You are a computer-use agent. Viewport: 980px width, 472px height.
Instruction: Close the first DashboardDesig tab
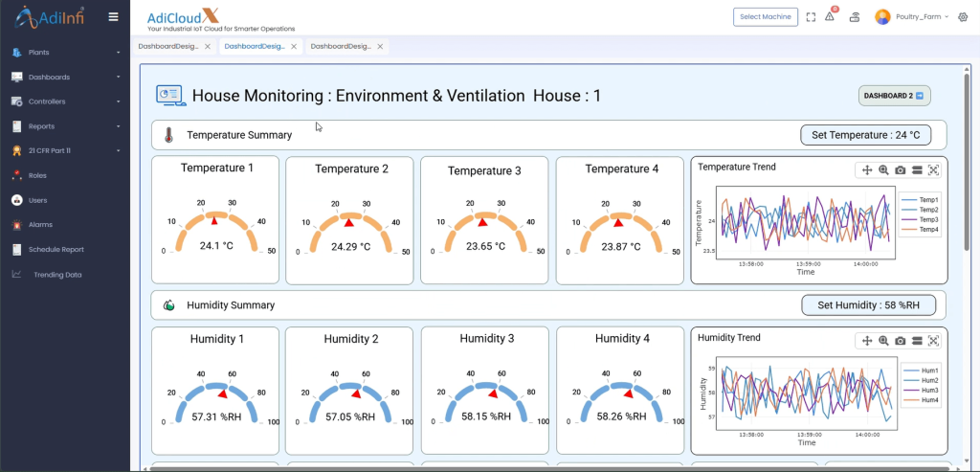point(208,47)
